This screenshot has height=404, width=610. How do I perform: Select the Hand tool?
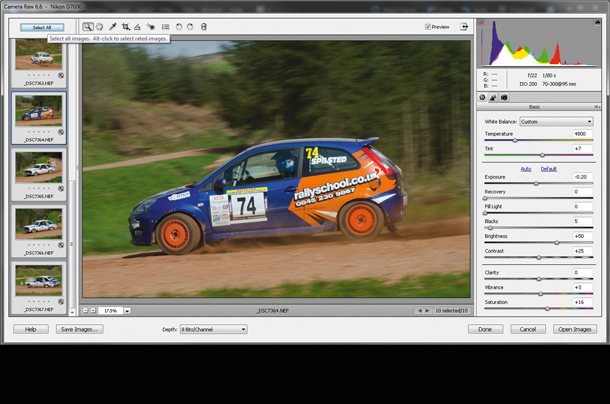(100, 27)
